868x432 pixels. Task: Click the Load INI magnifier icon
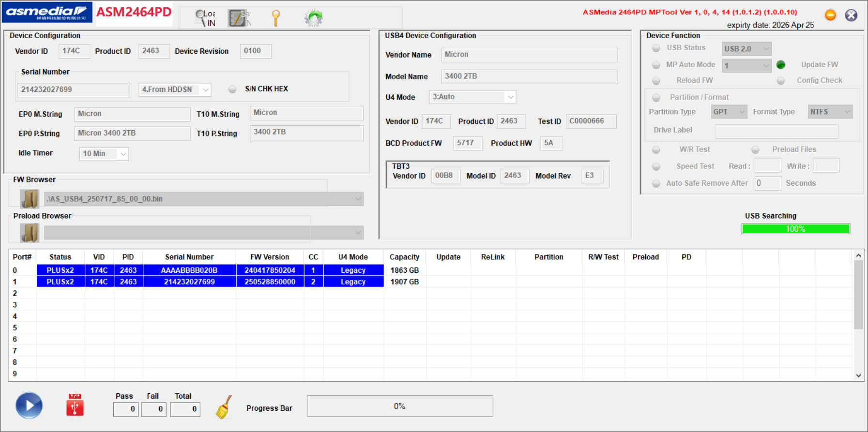click(205, 18)
